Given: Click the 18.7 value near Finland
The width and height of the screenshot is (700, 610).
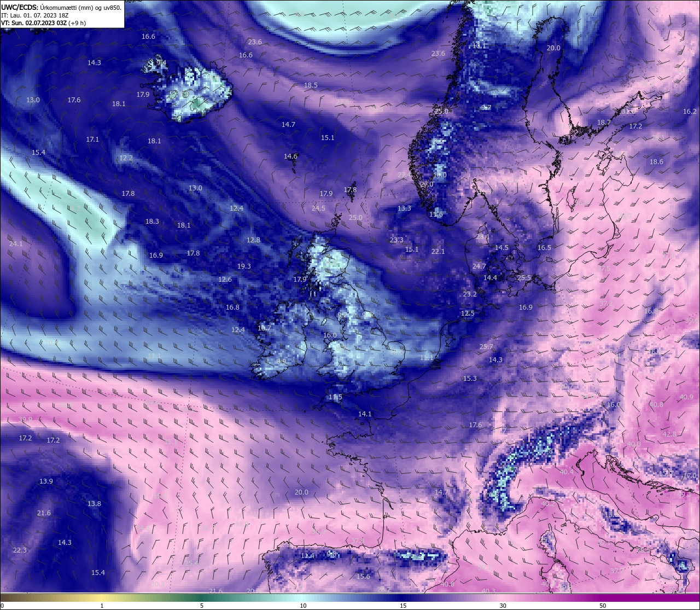Looking at the screenshot, I should click(x=604, y=123).
